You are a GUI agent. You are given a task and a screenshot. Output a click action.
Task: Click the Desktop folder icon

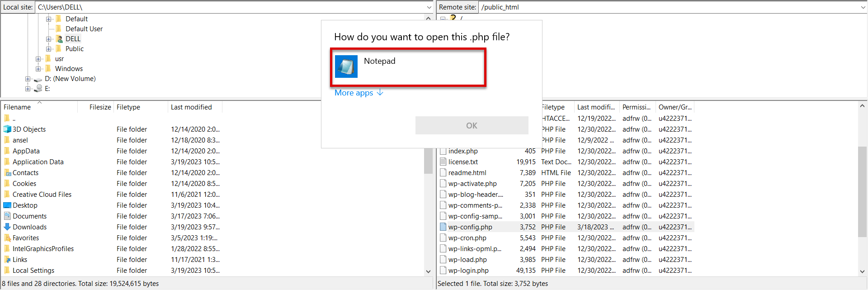tap(7, 205)
